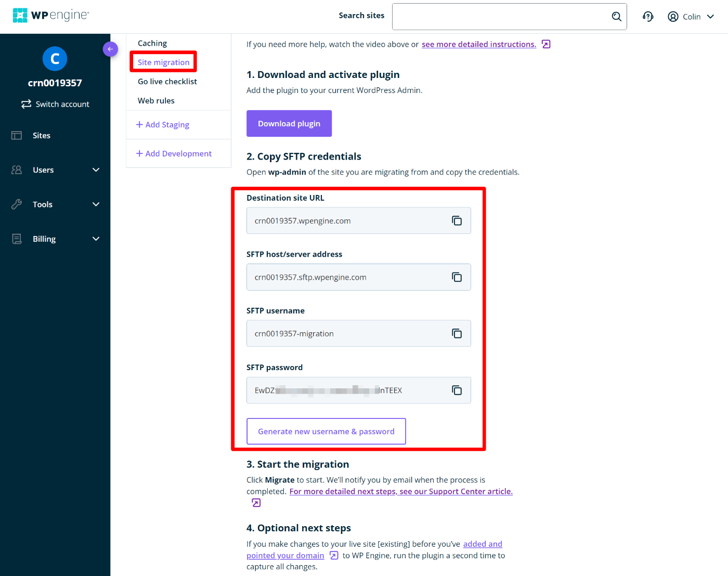Image resolution: width=728 pixels, height=576 pixels.
Task: Open see more detailed instructions link
Action: (479, 44)
